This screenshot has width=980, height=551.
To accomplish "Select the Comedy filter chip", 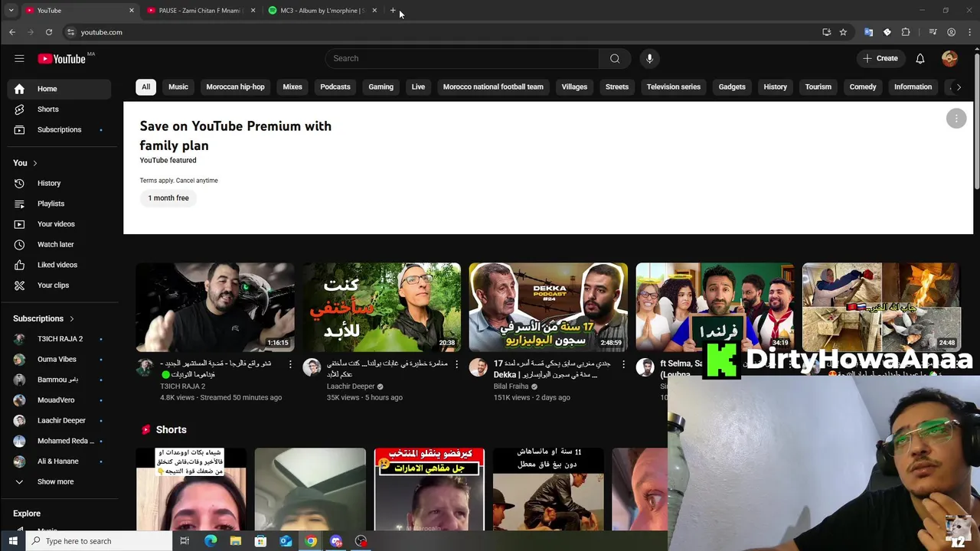I will 863,87.
